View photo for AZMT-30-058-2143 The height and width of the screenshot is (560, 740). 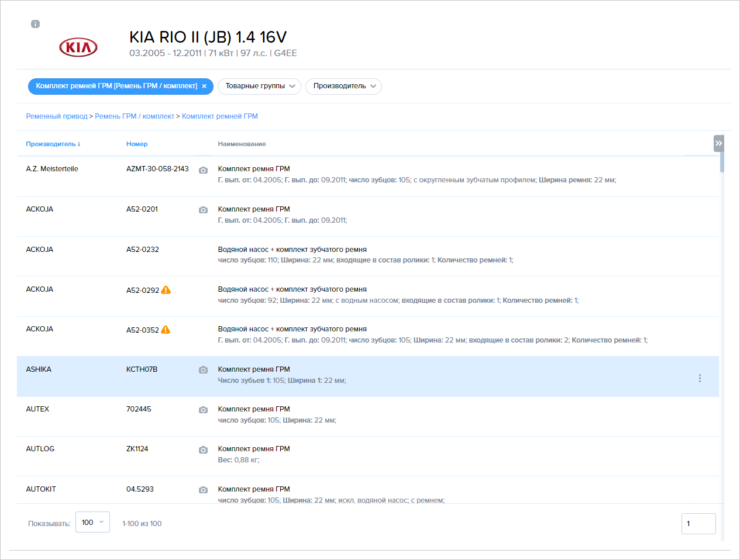tap(203, 170)
